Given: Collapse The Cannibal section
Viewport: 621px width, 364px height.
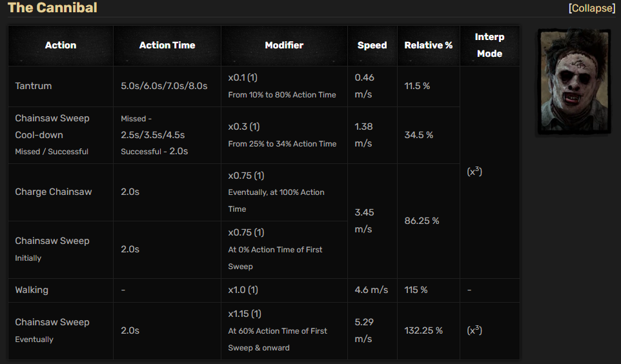Looking at the screenshot, I should [x=592, y=8].
